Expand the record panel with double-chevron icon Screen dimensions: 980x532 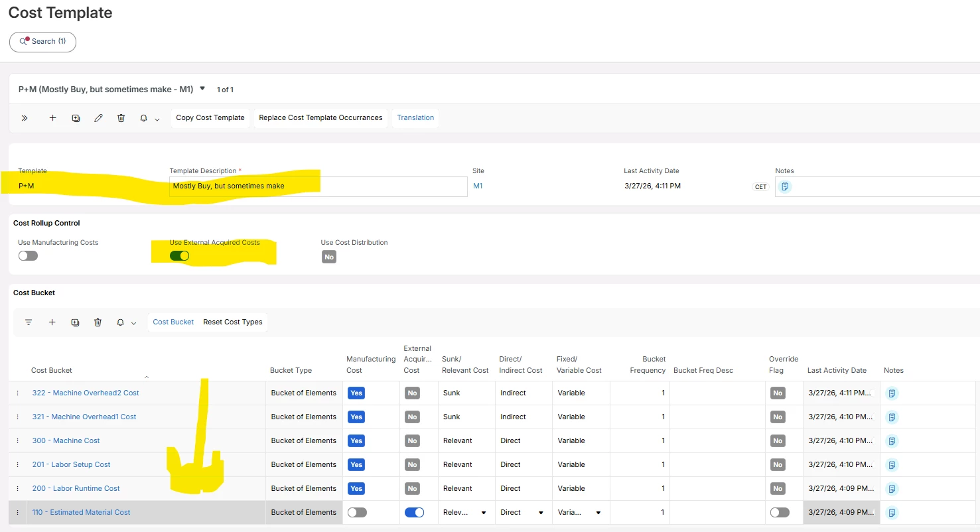(x=25, y=118)
